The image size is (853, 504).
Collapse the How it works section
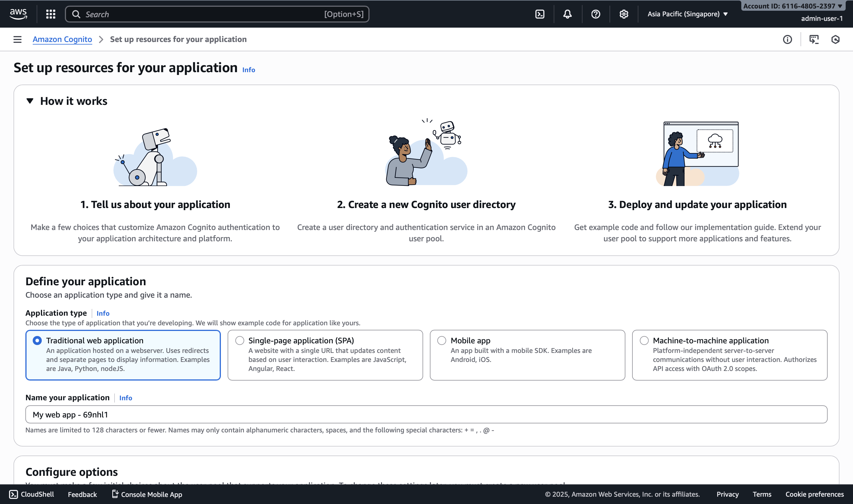30,101
